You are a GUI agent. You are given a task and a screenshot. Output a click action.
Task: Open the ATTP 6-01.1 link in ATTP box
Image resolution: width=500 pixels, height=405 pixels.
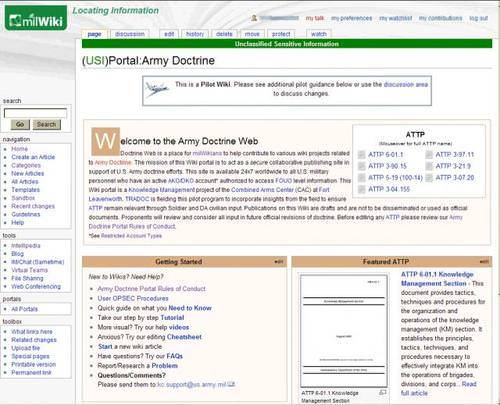tap(386, 155)
